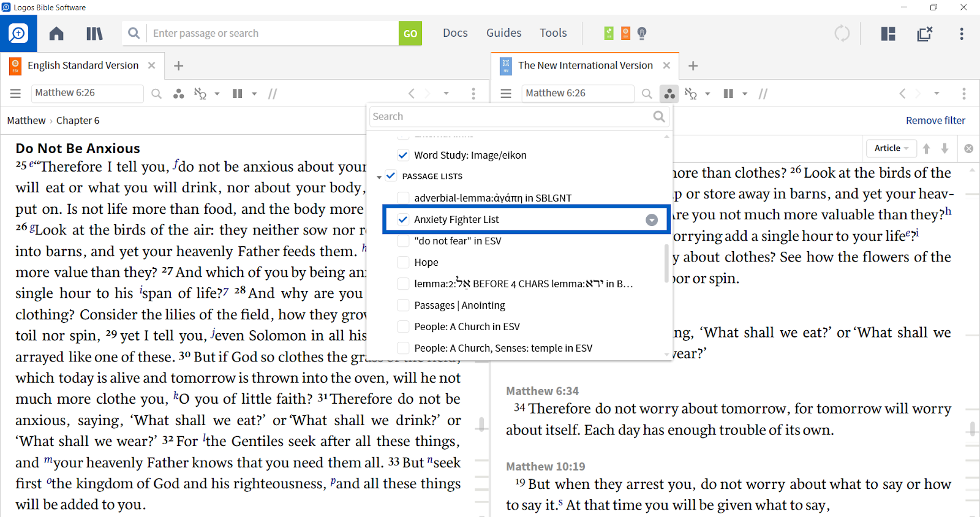Image resolution: width=980 pixels, height=517 pixels.
Task: Click NIV panel back navigation arrow
Action: click(x=902, y=94)
